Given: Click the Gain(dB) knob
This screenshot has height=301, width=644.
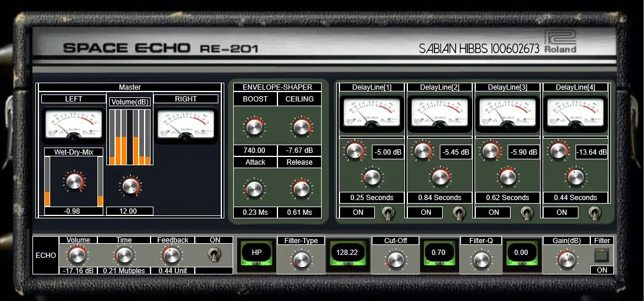Looking at the screenshot, I should pos(565,259).
